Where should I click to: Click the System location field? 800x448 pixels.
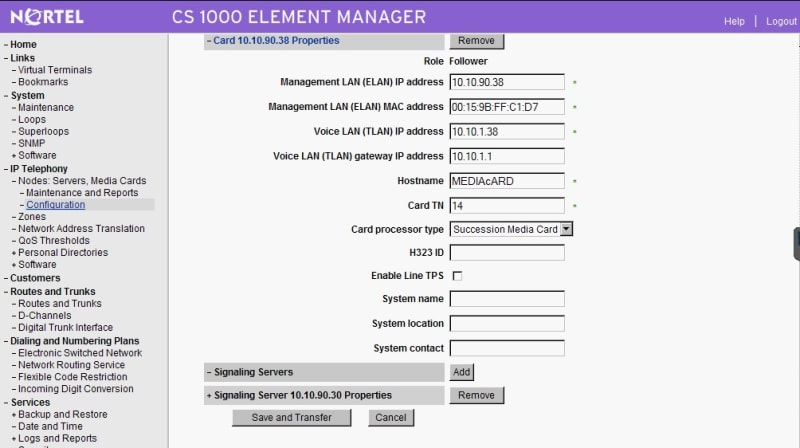507,323
